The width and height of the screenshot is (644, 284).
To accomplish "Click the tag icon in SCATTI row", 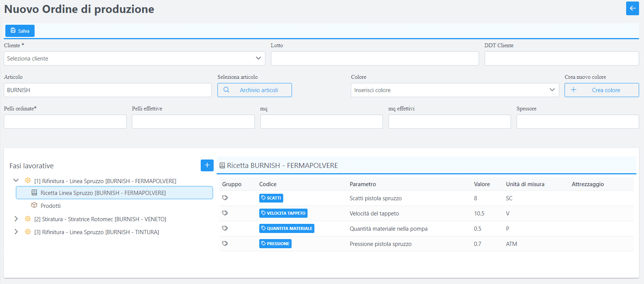I will click(225, 198).
